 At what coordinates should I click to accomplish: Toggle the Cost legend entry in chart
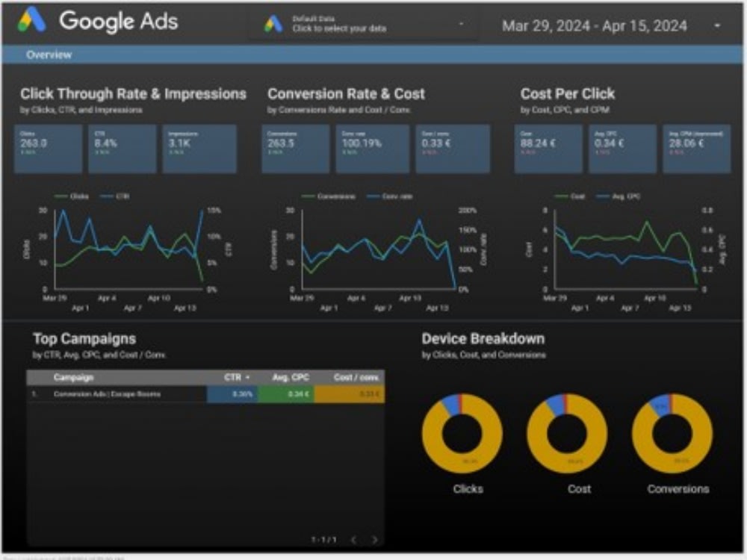(x=569, y=196)
